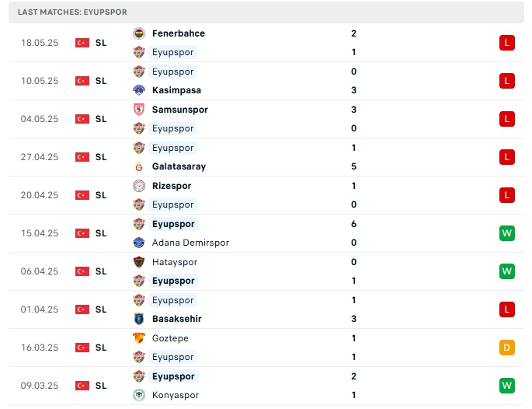
Task: Select the 15.04.25 match date
Action: coord(40,233)
